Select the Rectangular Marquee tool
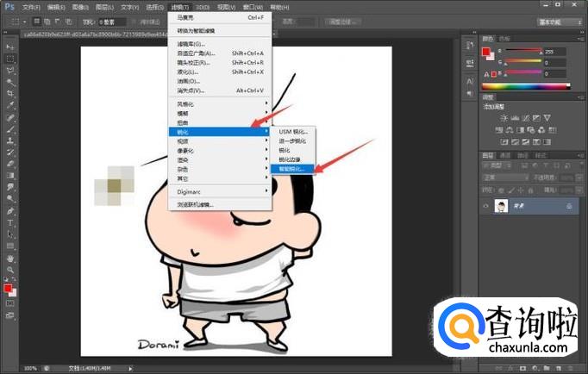This screenshot has width=588, height=374. [x=10, y=59]
